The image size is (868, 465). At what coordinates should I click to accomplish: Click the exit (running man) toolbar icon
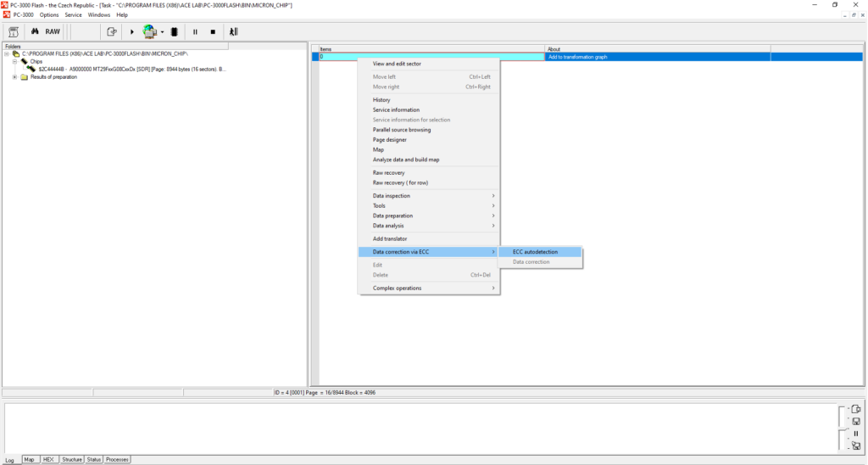(233, 31)
